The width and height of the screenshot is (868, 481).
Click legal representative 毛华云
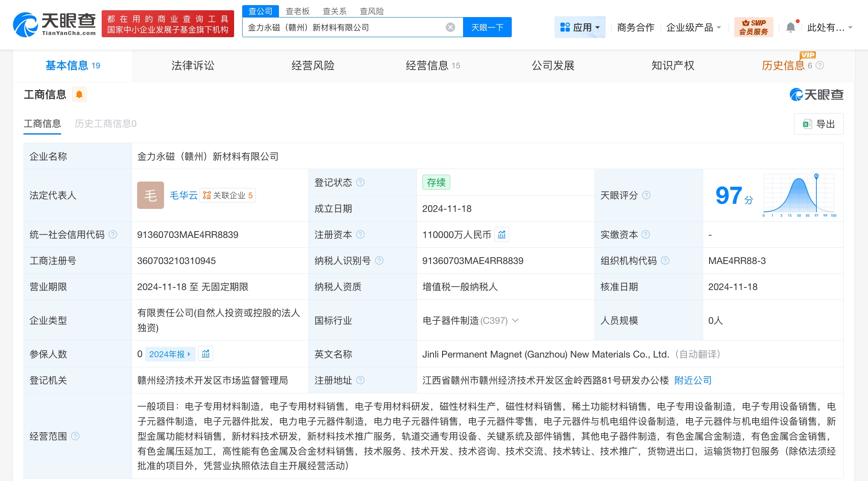tap(183, 195)
